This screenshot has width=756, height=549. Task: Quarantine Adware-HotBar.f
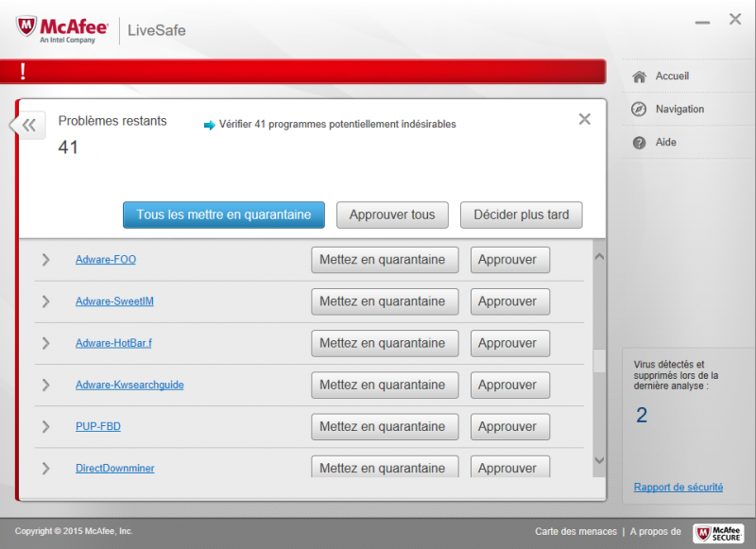coord(385,343)
